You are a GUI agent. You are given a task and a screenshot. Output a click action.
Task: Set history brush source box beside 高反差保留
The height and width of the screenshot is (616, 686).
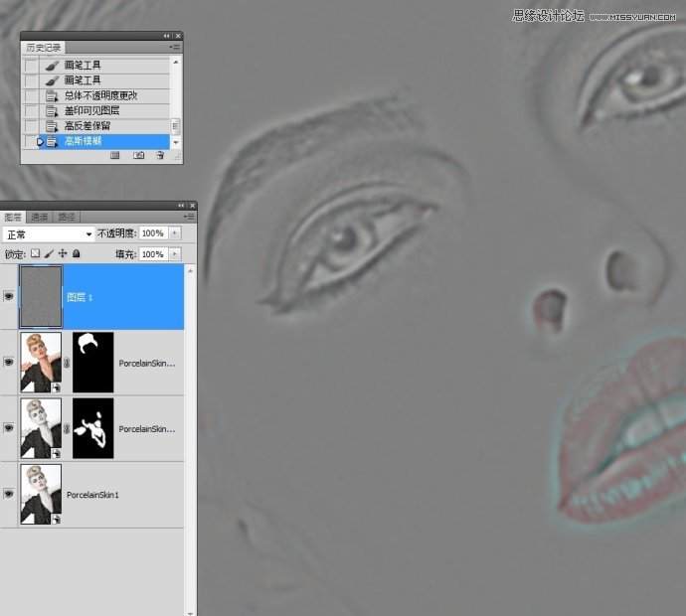[x=31, y=126]
